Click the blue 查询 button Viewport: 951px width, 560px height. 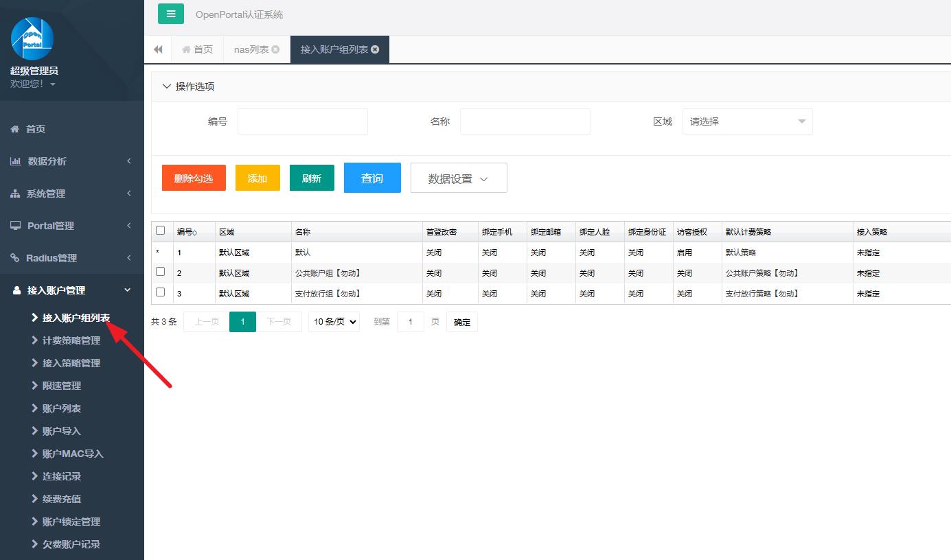[x=372, y=178]
